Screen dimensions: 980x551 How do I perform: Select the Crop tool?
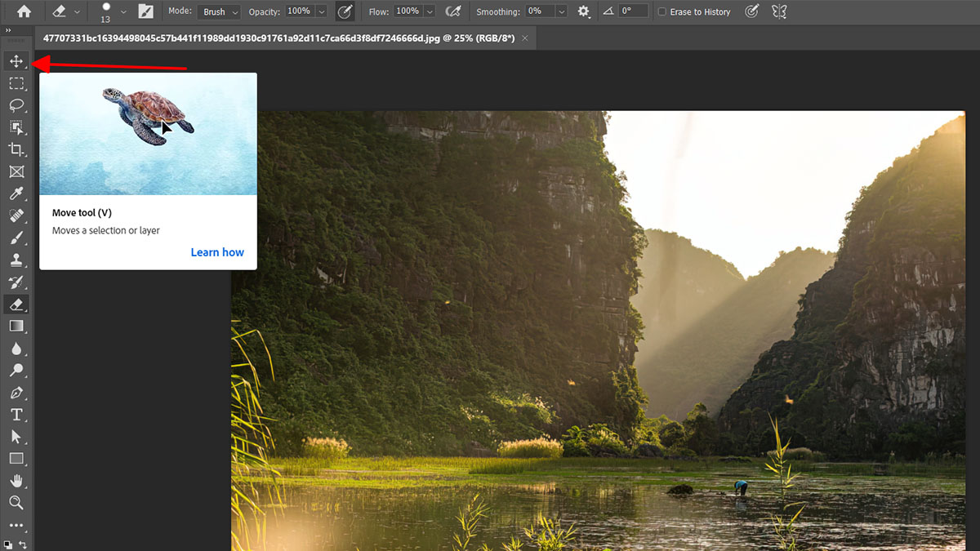pyautogui.click(x=16, y=149)
